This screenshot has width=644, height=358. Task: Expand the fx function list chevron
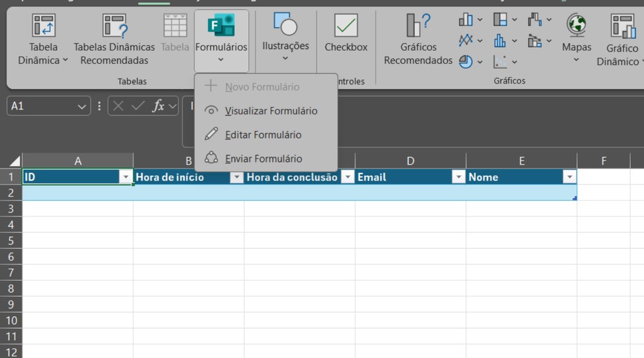[x=173, y=106]
